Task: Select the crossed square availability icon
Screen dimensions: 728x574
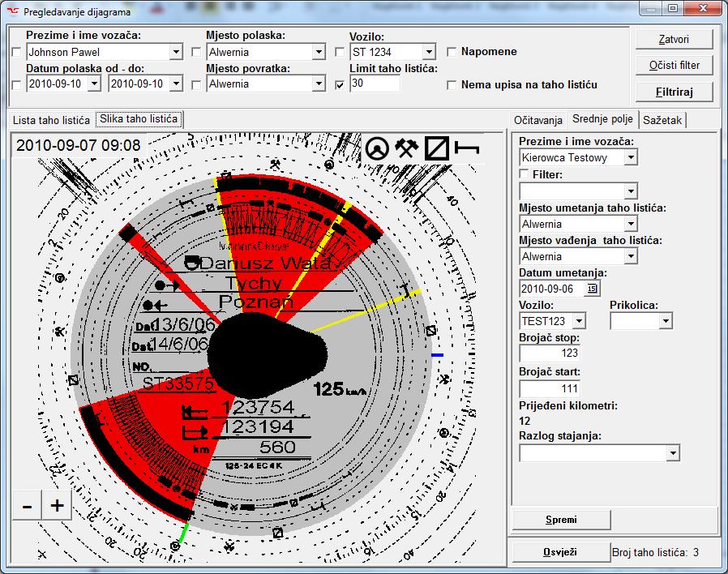Action: (437, 148)
